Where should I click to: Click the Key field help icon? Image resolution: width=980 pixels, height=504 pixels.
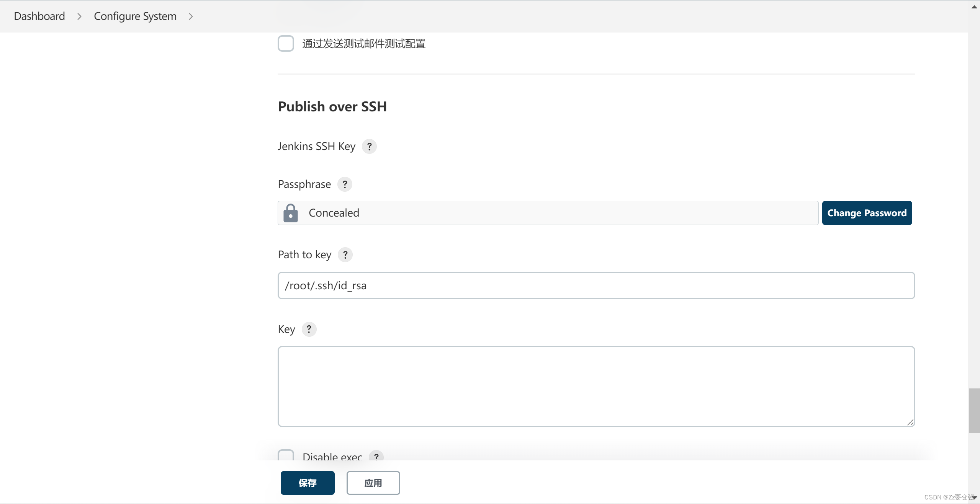[309, 329]
